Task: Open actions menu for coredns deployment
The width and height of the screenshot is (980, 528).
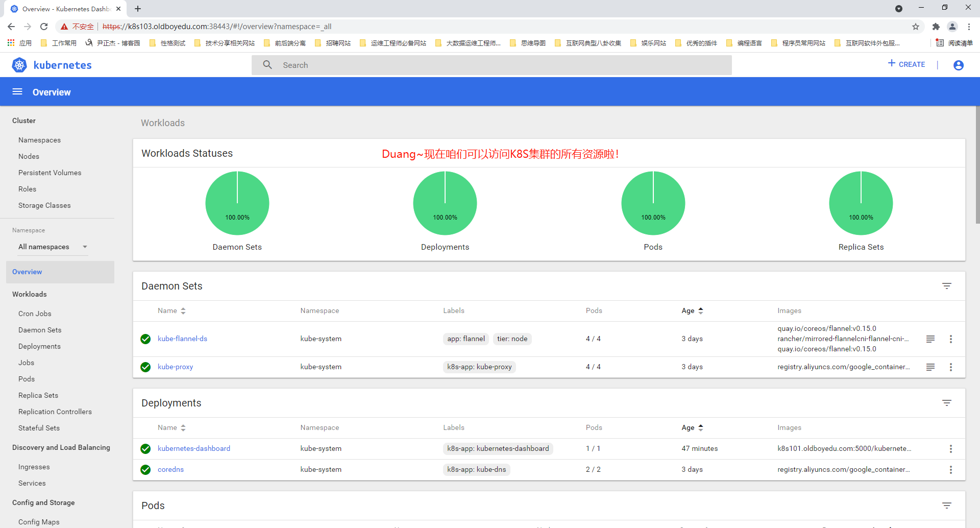Action: tap(950, 470)
